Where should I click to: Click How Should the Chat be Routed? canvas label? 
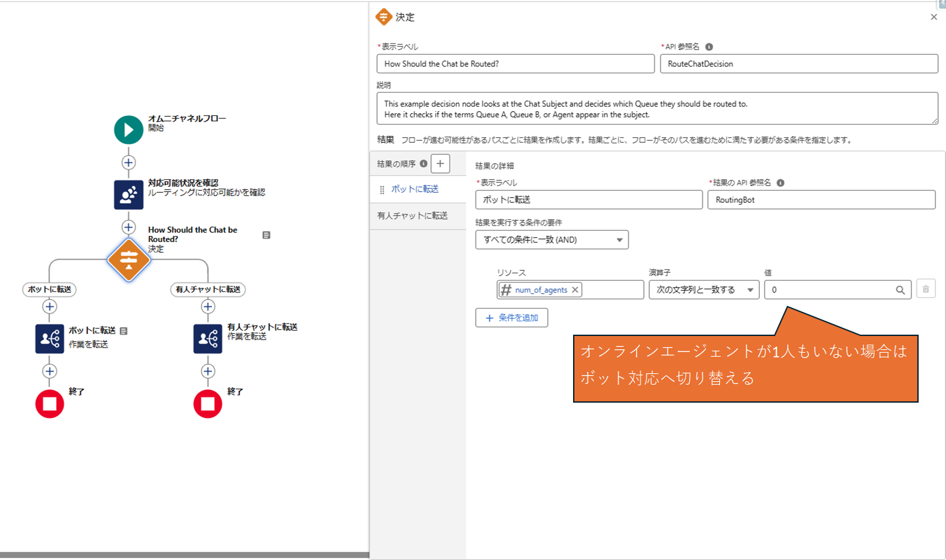pos(192,235)
